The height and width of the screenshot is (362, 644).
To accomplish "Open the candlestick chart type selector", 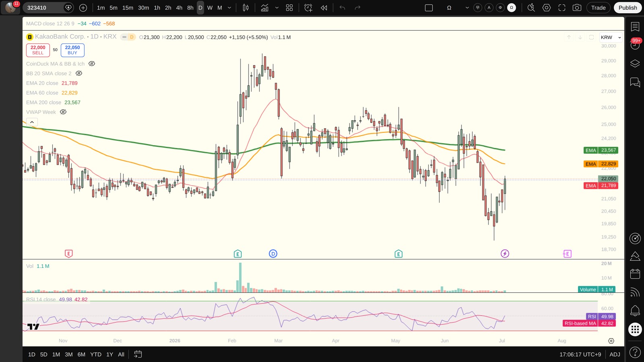I will tap(246, 8).
